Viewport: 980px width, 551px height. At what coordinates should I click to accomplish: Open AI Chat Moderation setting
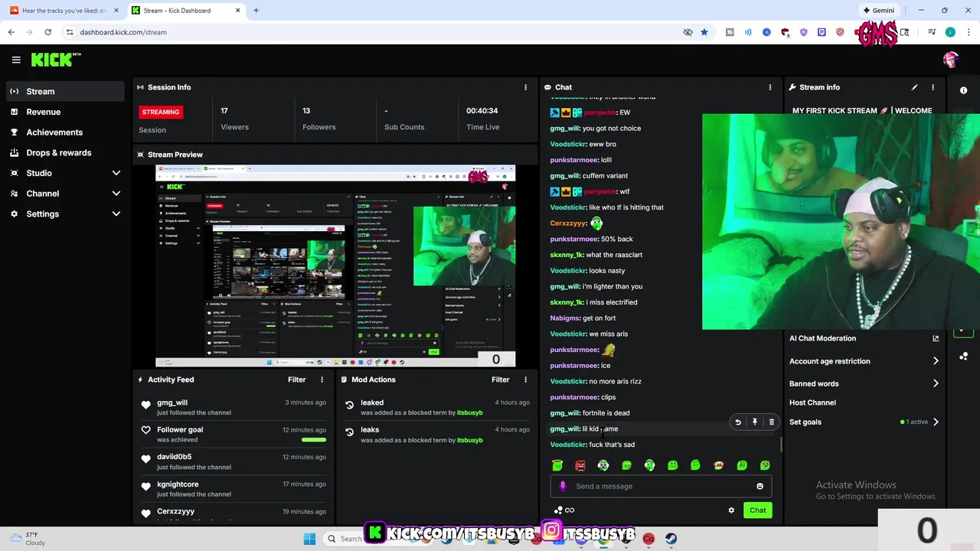pyautogui.click(x=822, y=338)
